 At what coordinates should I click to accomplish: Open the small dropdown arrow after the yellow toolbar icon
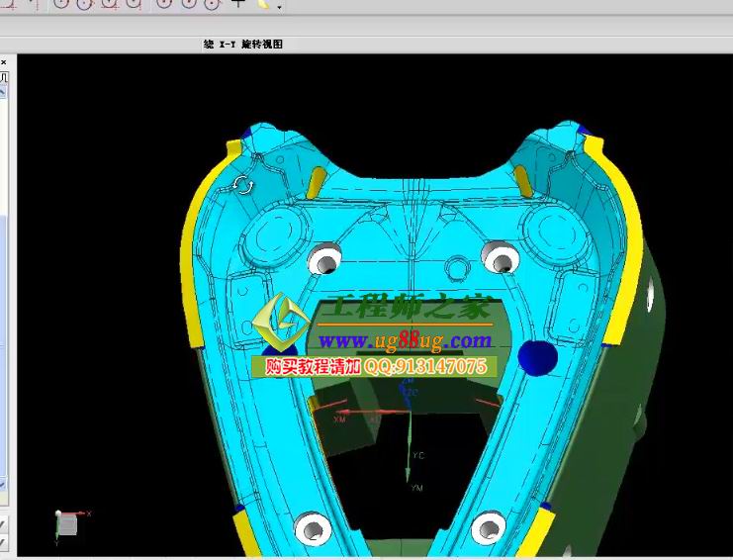tap(279, 8)
